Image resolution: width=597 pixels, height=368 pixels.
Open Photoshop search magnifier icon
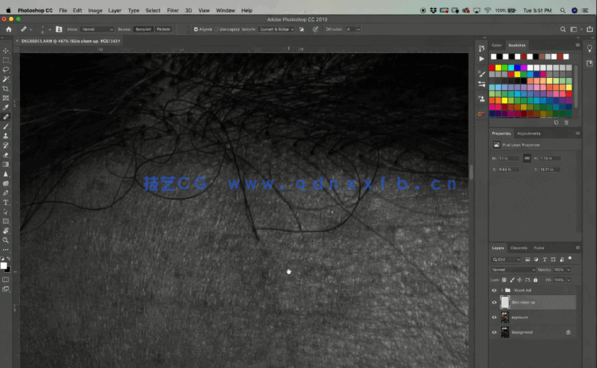point(563,29)
